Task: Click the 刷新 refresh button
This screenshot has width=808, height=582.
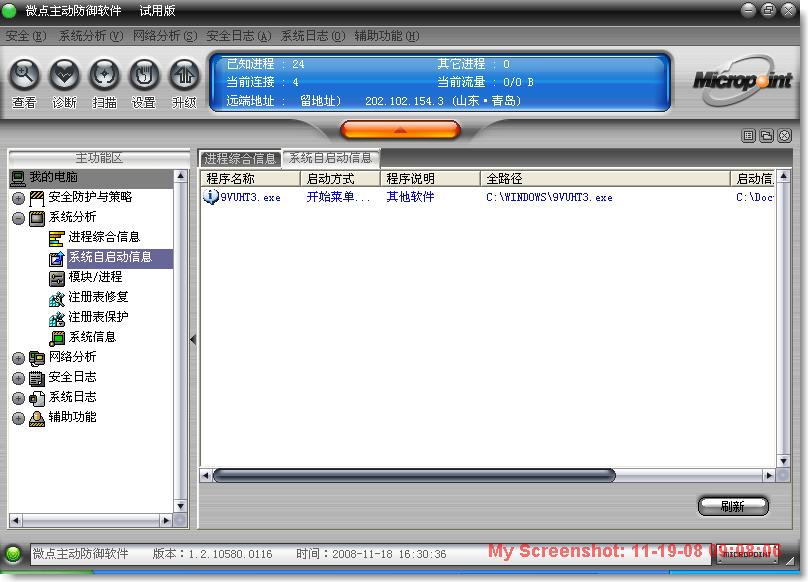Action: (x=733, y=506)
